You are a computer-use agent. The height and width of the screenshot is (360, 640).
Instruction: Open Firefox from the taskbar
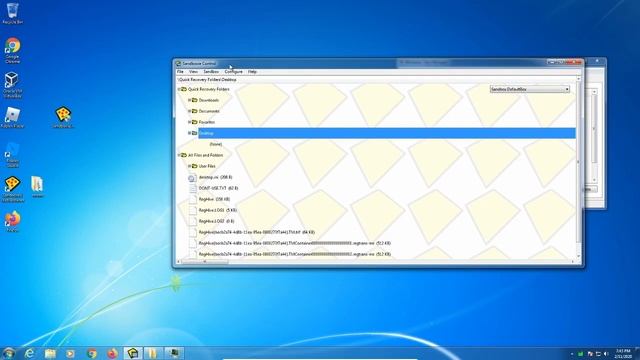pos(112,353)
